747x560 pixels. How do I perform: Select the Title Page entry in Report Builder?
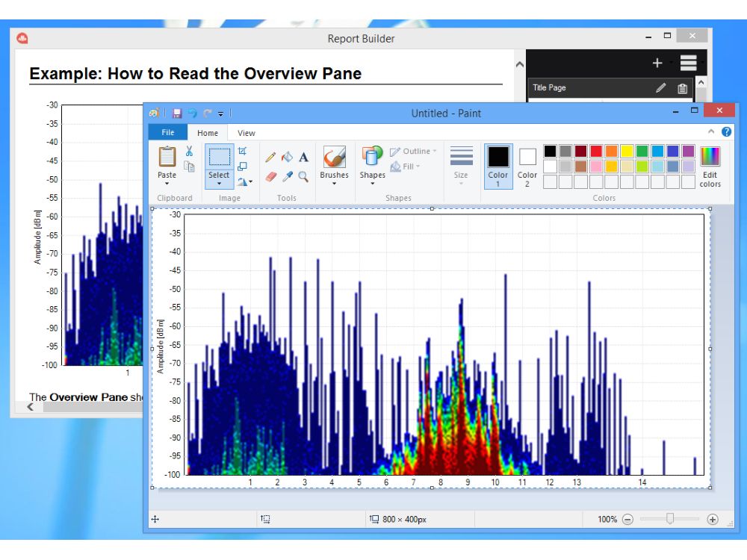tap(610, 87)
